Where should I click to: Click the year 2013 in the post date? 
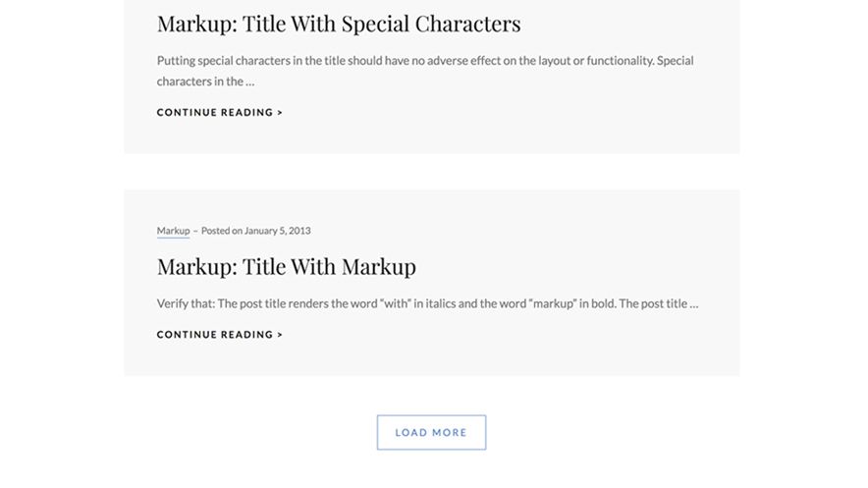click(x=300, y=231)
